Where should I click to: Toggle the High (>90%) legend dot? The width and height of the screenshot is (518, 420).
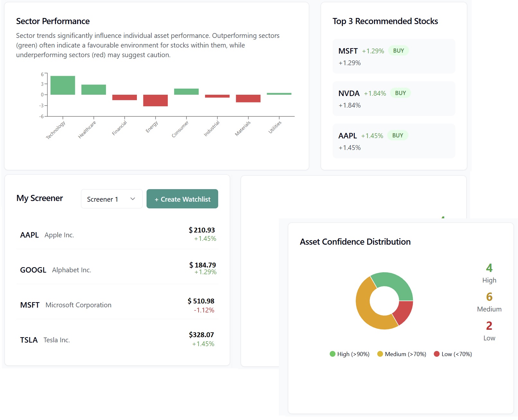point(332,354)
